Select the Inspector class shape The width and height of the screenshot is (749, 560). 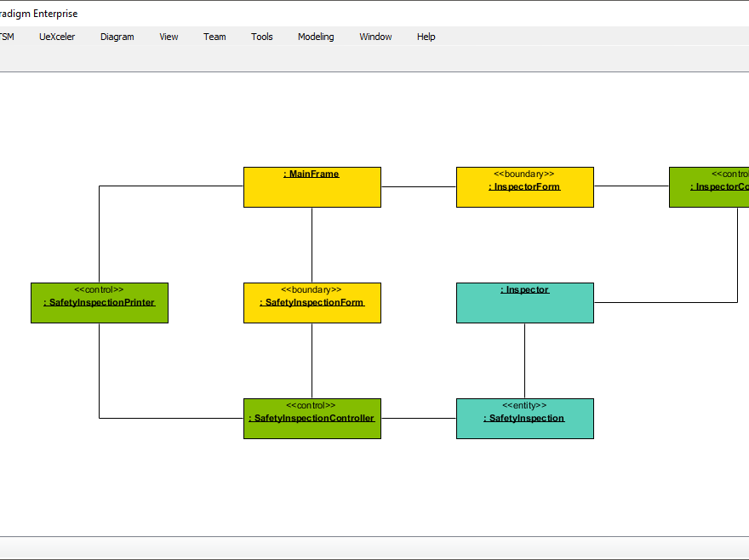(524, 302)
